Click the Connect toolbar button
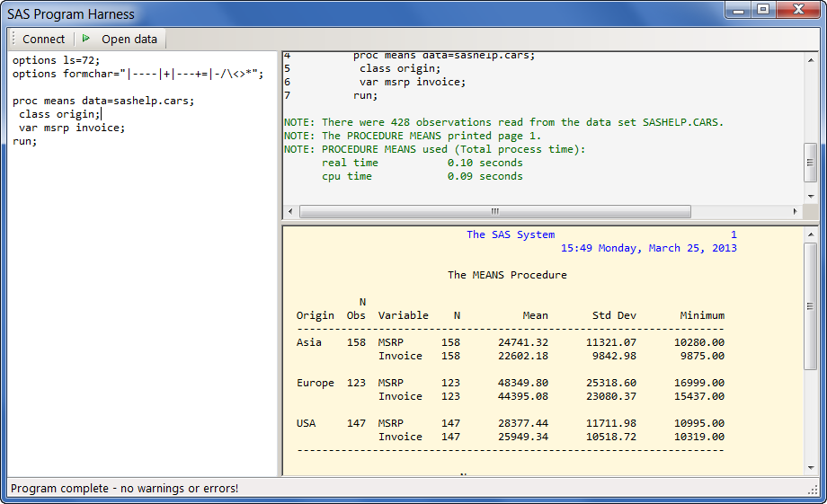Image resolution: width=827 pixels, height=504 pixels. pos(43,39)
